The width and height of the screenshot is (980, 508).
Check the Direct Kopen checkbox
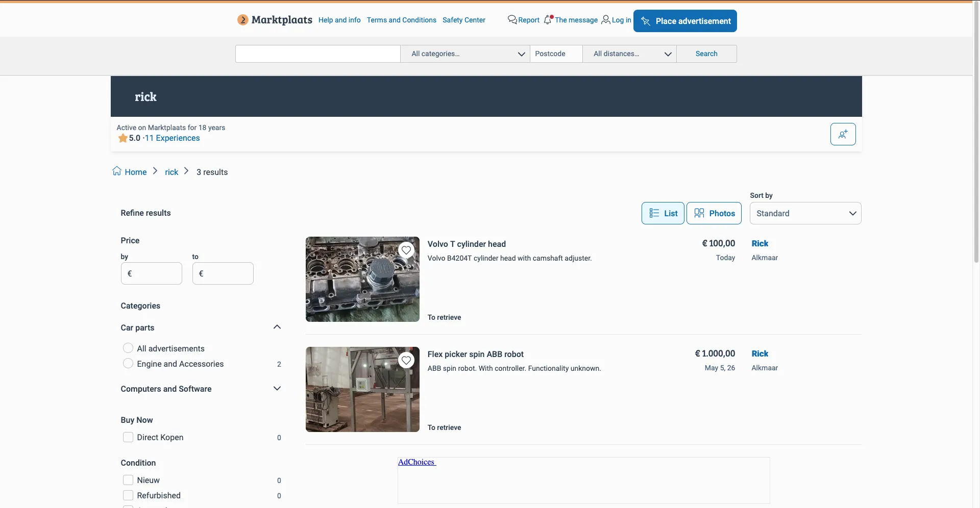click(128, 437)
